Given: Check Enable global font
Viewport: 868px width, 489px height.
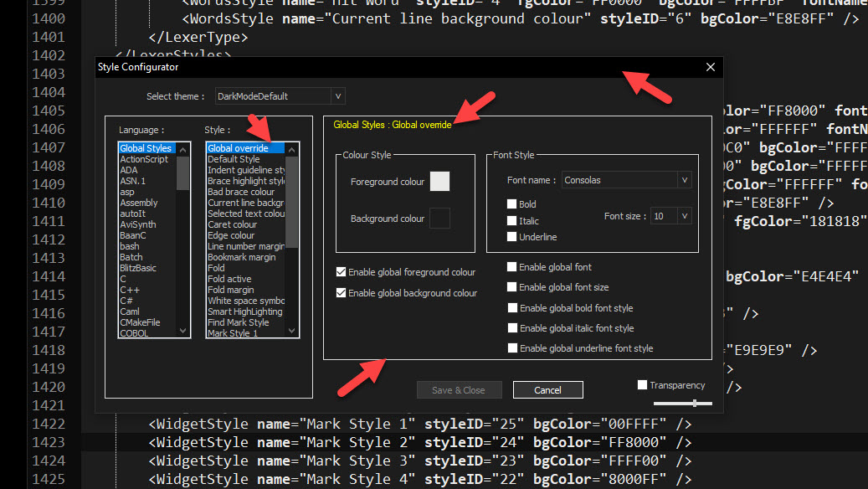Looking at the screenshot, I should pos(512,265).
